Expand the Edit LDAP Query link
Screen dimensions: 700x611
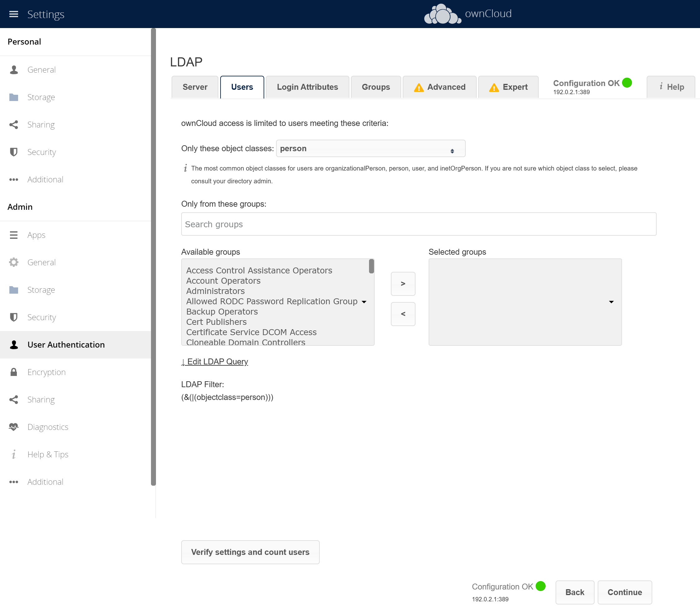pyautogui.click(x=215, y=361)
